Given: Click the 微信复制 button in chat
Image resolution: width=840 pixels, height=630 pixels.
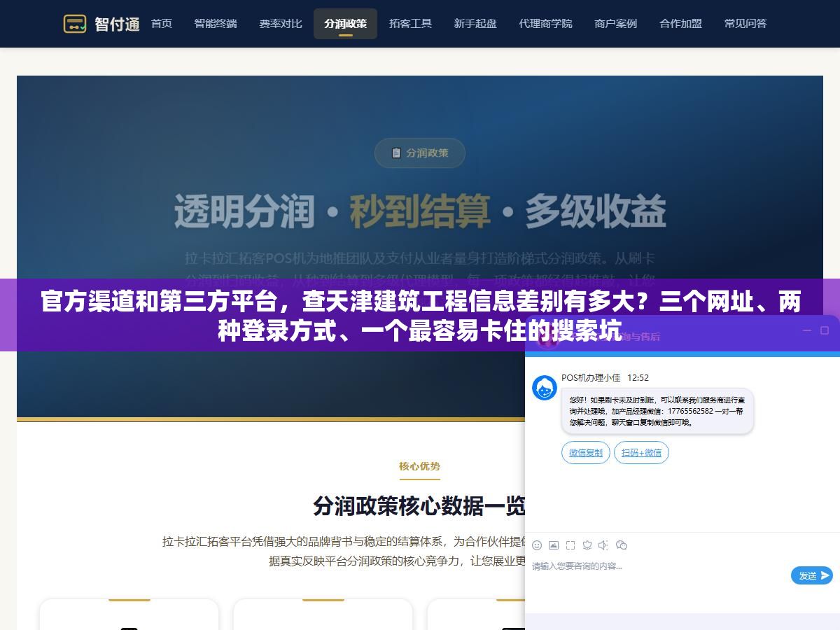Looking at the screenshot, I should click(586, 453).
